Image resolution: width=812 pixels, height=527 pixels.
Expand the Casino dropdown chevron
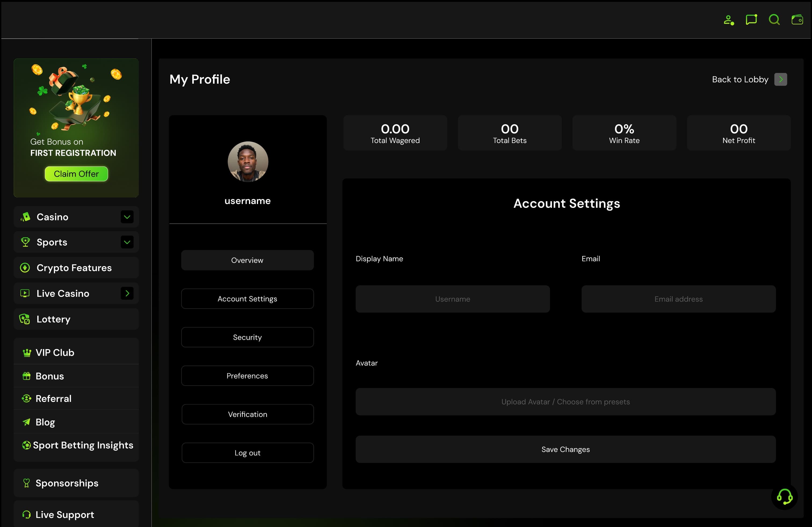click(127, 217)
